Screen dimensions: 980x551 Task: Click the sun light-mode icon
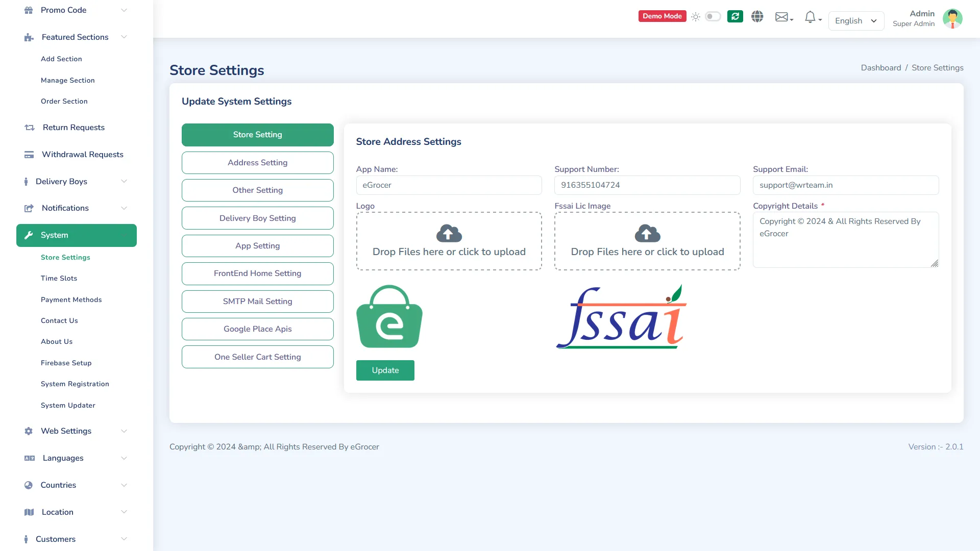[696, 17]
